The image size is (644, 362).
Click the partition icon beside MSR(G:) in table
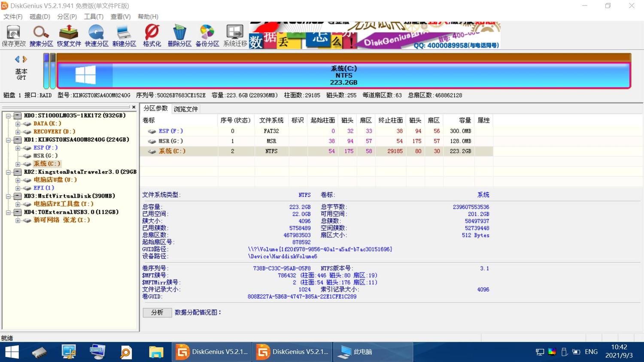pos(152,141)
